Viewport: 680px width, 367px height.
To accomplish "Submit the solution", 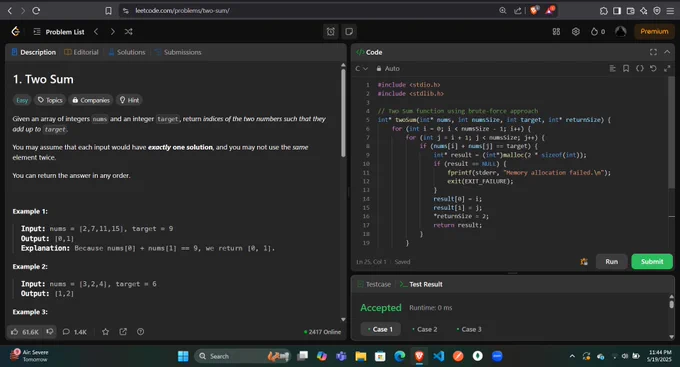I will [652, 262].
